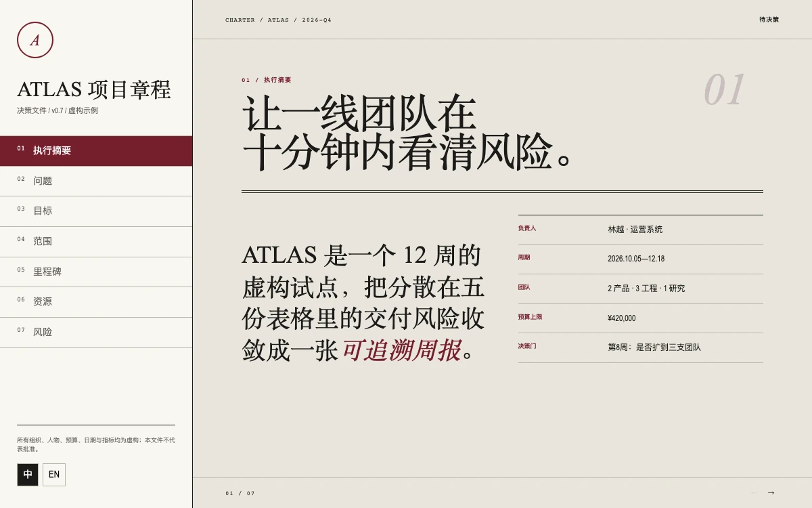Switch language to EN
The height and width of the screenshot is (508, 812).
(x=54, y=475)
